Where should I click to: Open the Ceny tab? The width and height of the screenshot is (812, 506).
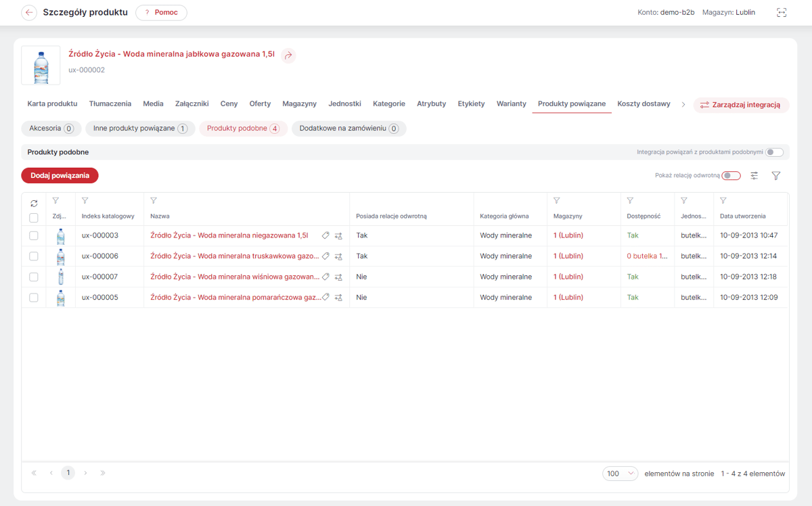pyautogui.click(x=229, y=103)
